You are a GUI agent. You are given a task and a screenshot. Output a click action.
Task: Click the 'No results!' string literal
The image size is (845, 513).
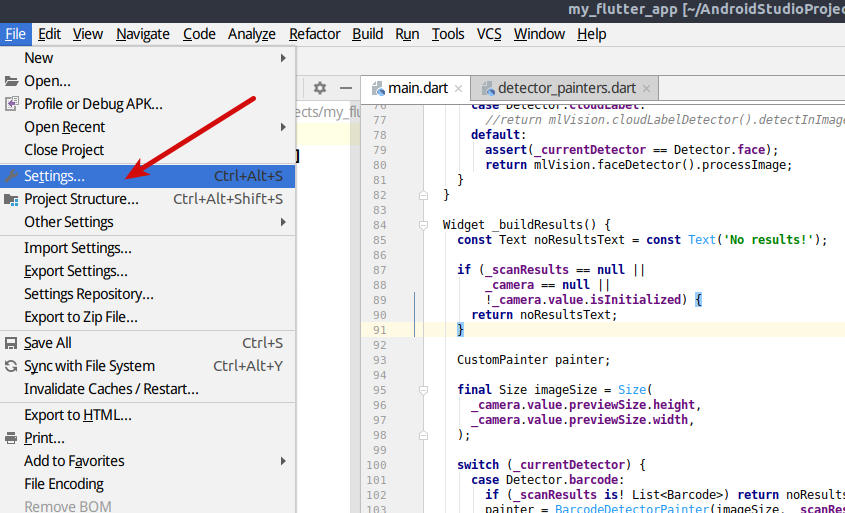768,240
